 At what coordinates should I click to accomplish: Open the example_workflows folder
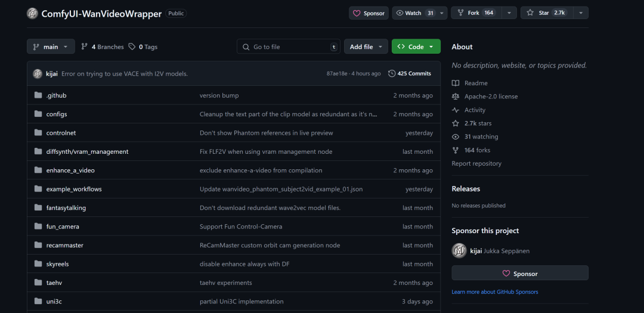pos(74,189)
